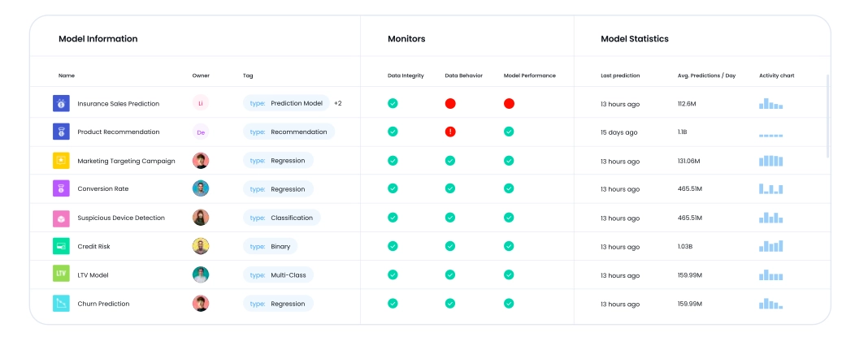The image size is (868, 350).
Task: Select the Credit Risk green icon
Action: pos(61,246)
